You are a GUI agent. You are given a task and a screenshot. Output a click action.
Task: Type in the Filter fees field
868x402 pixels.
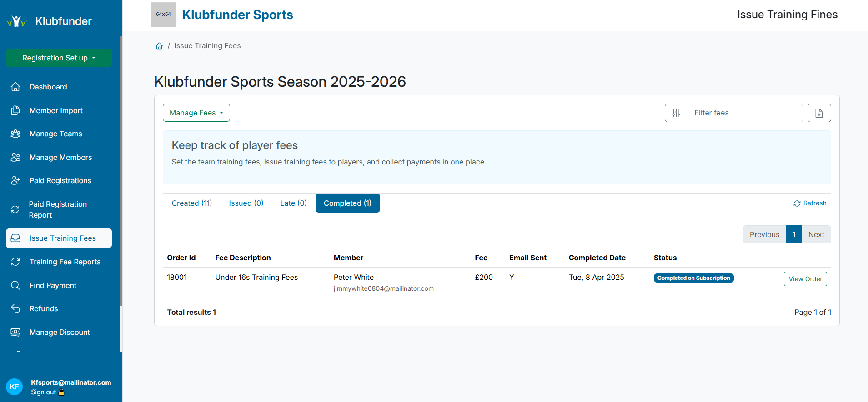745,113
